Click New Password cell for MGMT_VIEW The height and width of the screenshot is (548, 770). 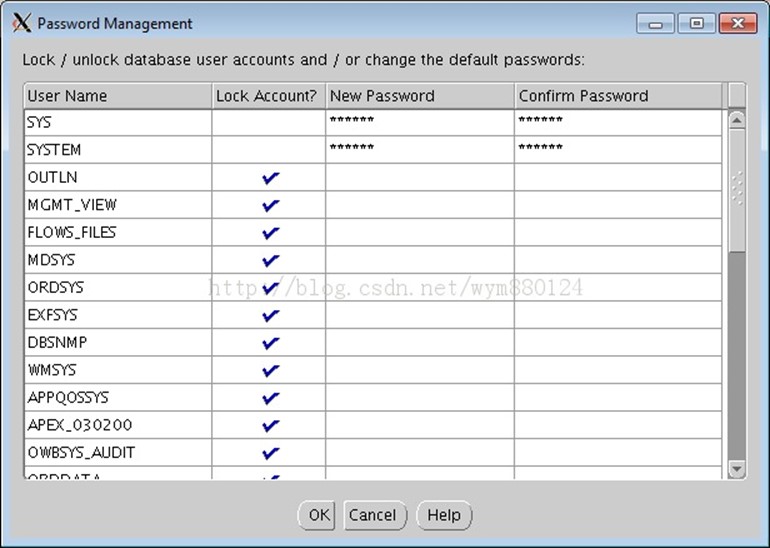tap(420, 205)
